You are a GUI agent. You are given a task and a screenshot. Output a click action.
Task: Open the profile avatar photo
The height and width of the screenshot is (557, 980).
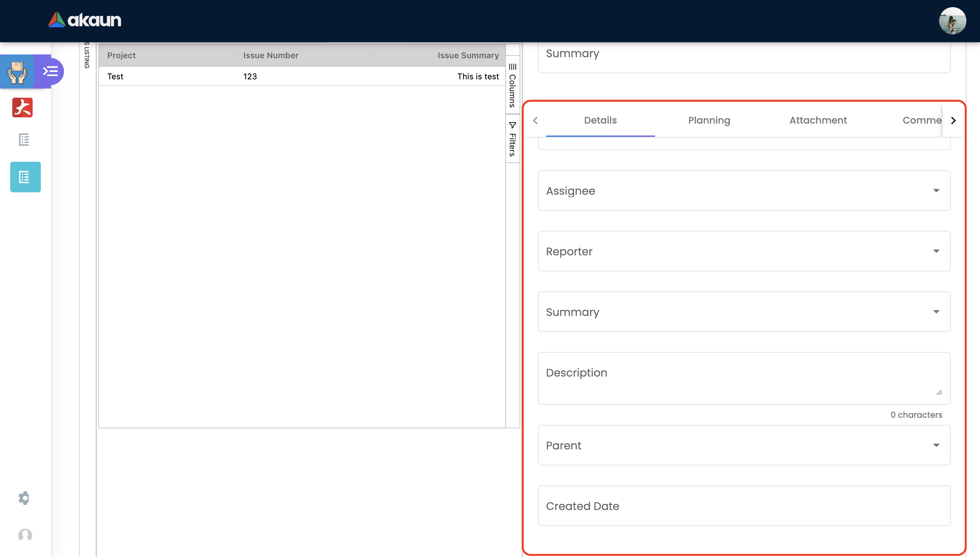point(952,21)
